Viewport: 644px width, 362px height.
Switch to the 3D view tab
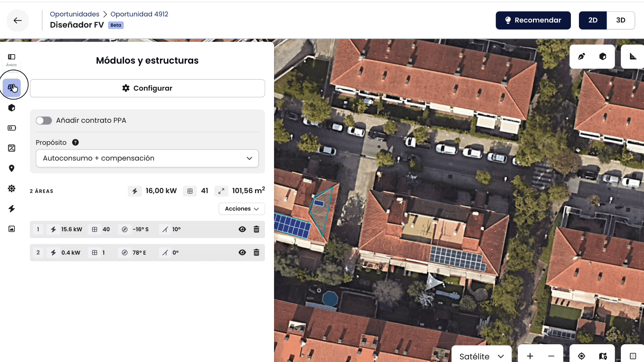[621, 20]
